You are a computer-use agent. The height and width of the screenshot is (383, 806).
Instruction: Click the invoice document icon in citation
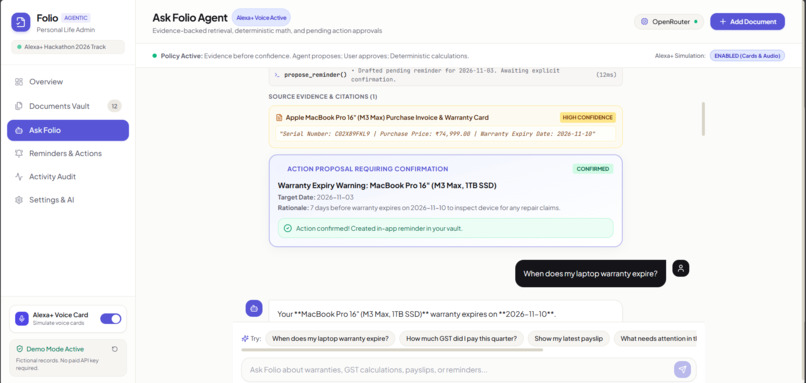click(279, 118)
